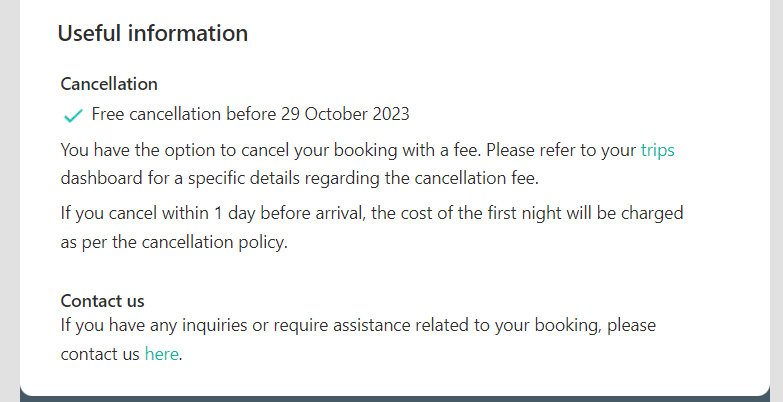The height and width of the screenshot is (402, 783).
Task: Click the gray margin left of the card
Action: (x=9, y=200)
